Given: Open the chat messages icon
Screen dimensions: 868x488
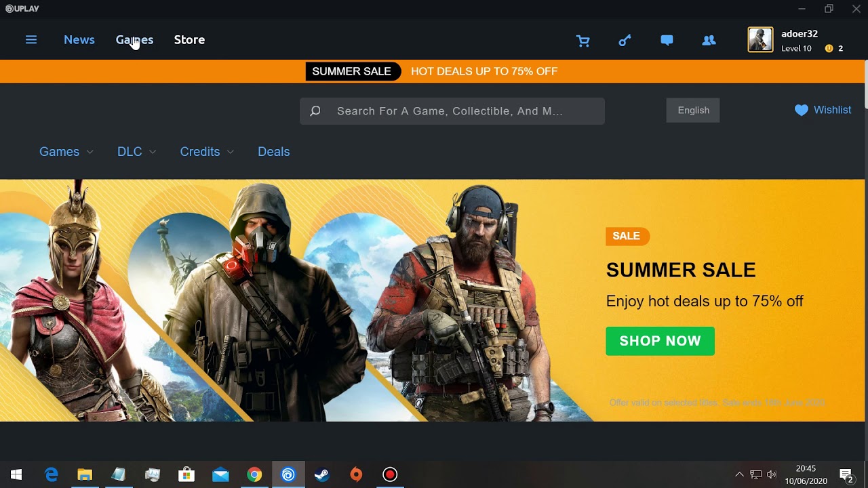Looking at the screenshot, I should point(667,41).
